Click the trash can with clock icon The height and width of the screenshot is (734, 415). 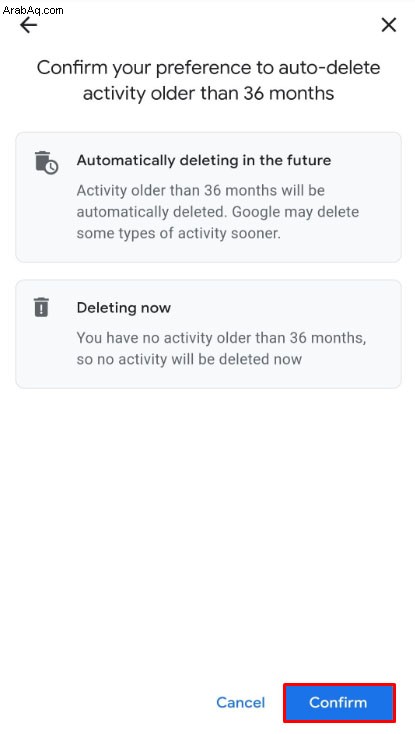coord(46,162)
